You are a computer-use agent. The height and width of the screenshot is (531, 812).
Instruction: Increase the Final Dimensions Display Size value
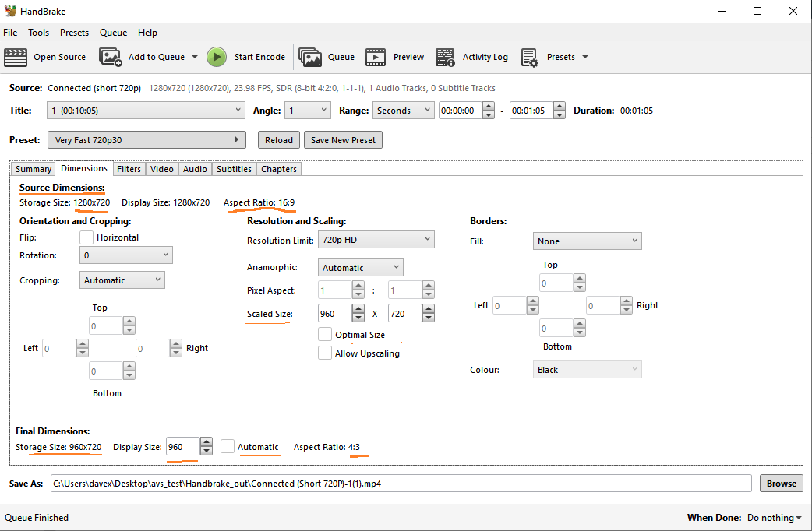pos(206,442)
